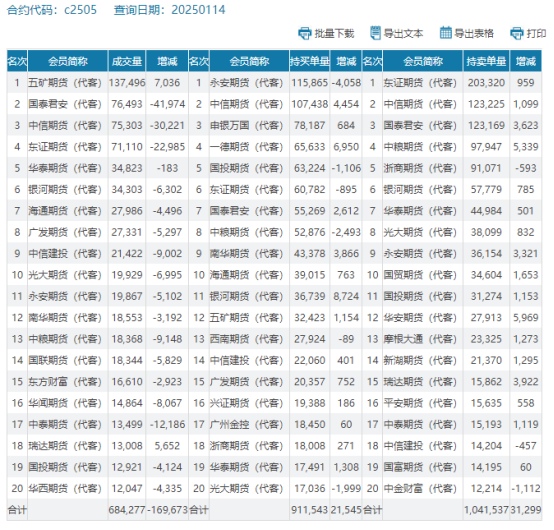Screen dimensions: 554x530
Task: Select 平安期货 member name
Action: click(x=420, y=403)
